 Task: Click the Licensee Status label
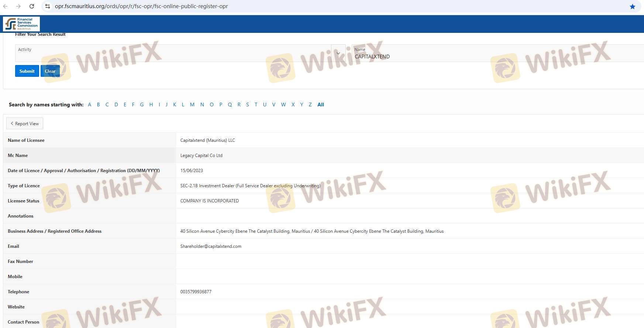(x=23, y=201)
